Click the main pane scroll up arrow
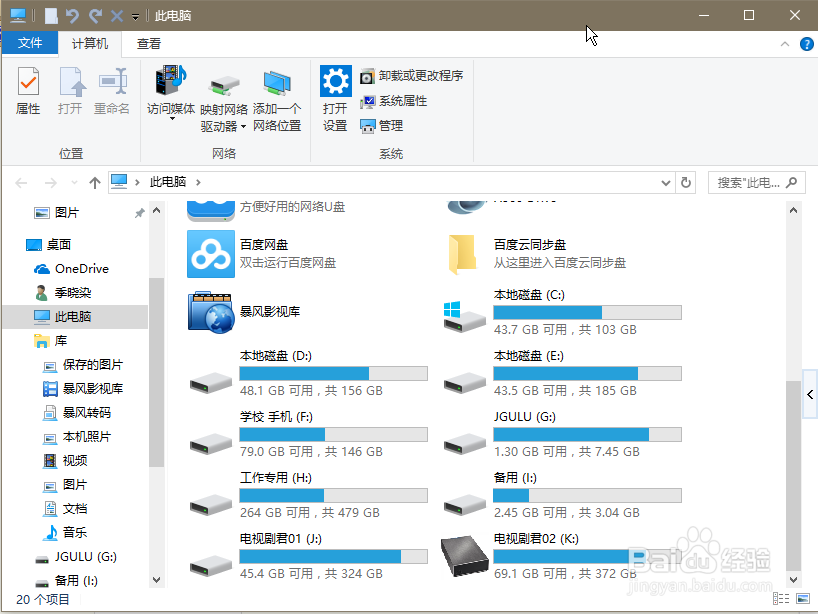 tap(793, 210)
